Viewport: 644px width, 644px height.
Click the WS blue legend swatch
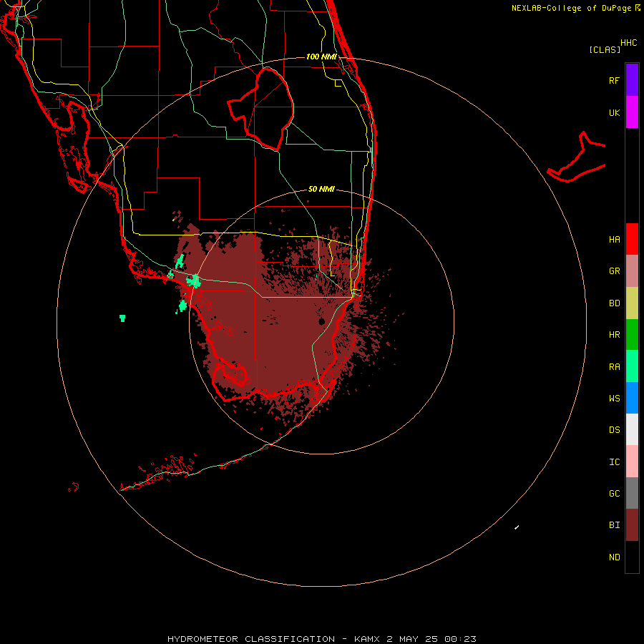click(632, 398)
